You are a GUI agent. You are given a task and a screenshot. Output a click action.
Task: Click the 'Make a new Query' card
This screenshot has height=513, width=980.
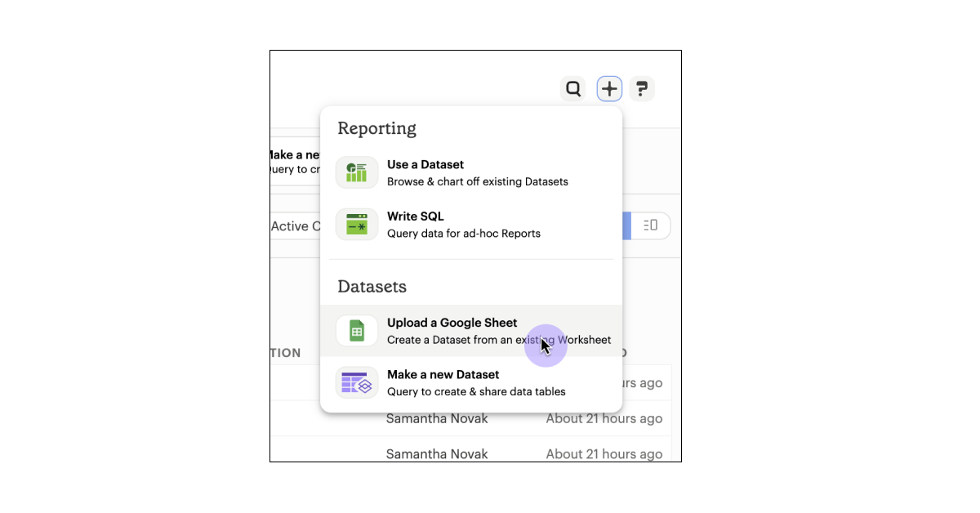294,161
